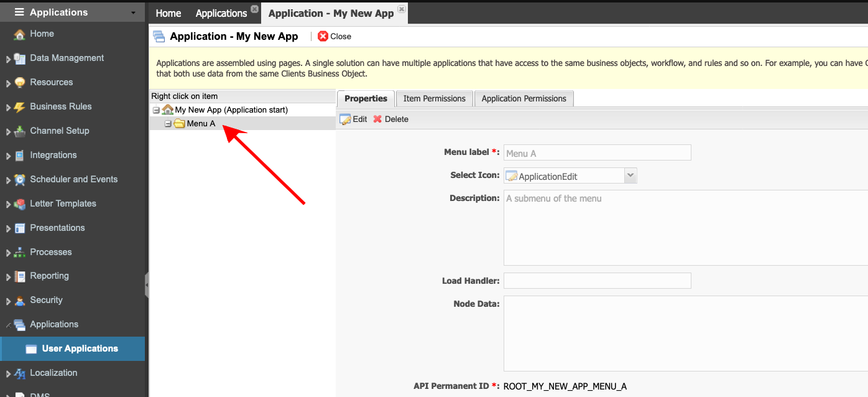Image resolution: width=868 pixels, height=397 pixels.
Task: Click the hamburger menu icon beside Applications
Action: [19, 12]
